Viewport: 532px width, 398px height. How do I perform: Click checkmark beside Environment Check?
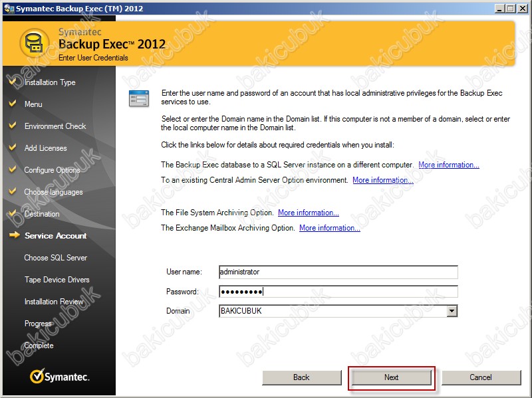point(13,126)
